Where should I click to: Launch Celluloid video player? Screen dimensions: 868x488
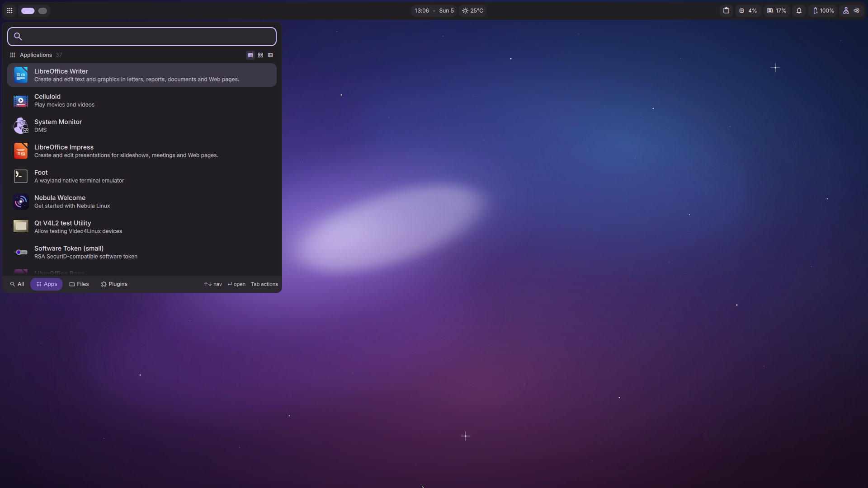[142, 100]
